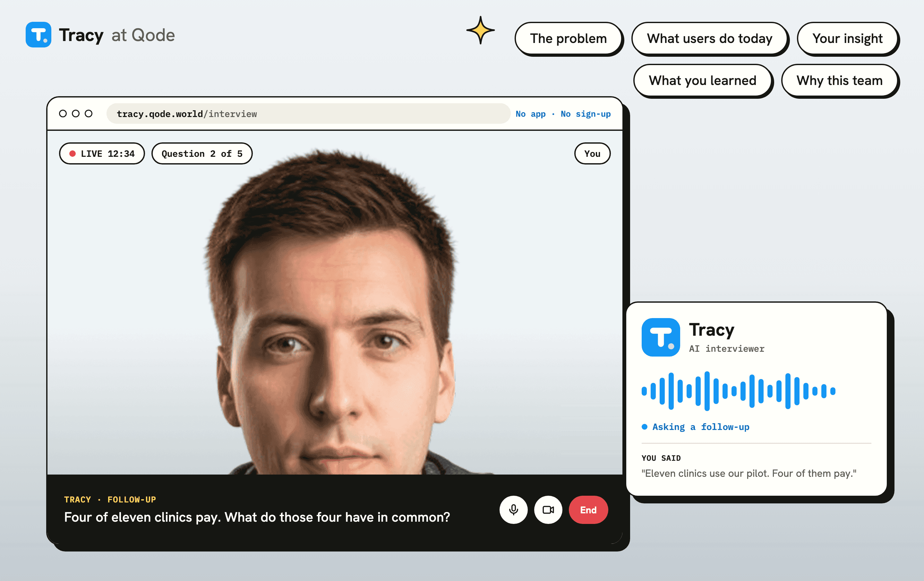924x581 pixels.
Task: Click the video feed of the participant
Action: coord(334,303)
